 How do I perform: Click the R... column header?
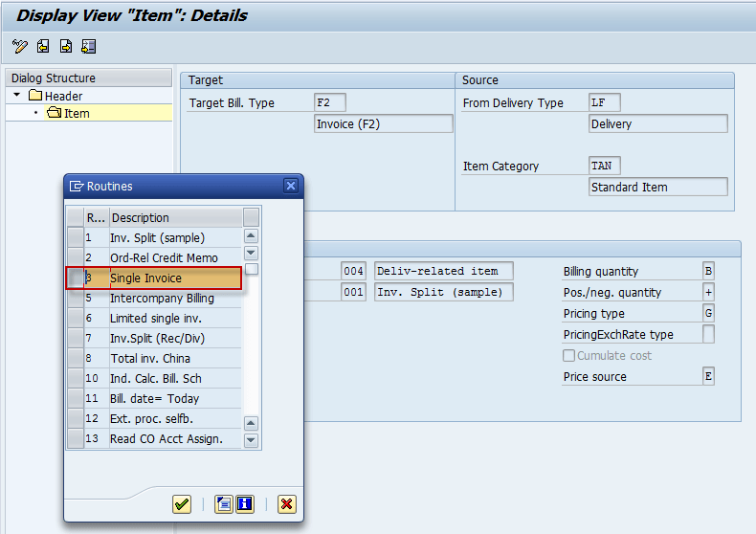97,217
